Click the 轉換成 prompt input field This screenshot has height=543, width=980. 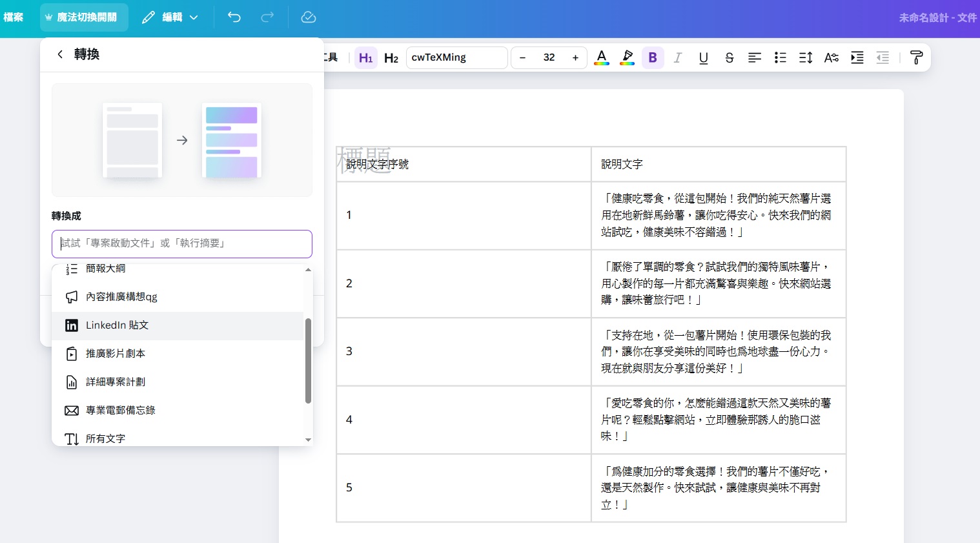[182, 243]
